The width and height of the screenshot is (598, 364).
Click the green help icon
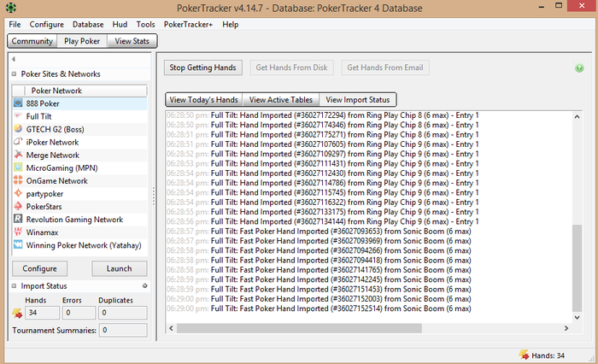(579, 68)
